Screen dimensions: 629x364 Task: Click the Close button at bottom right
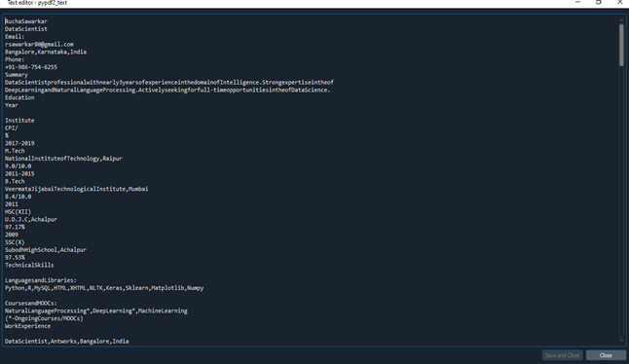pyautogui.click(x=606, y=355)
